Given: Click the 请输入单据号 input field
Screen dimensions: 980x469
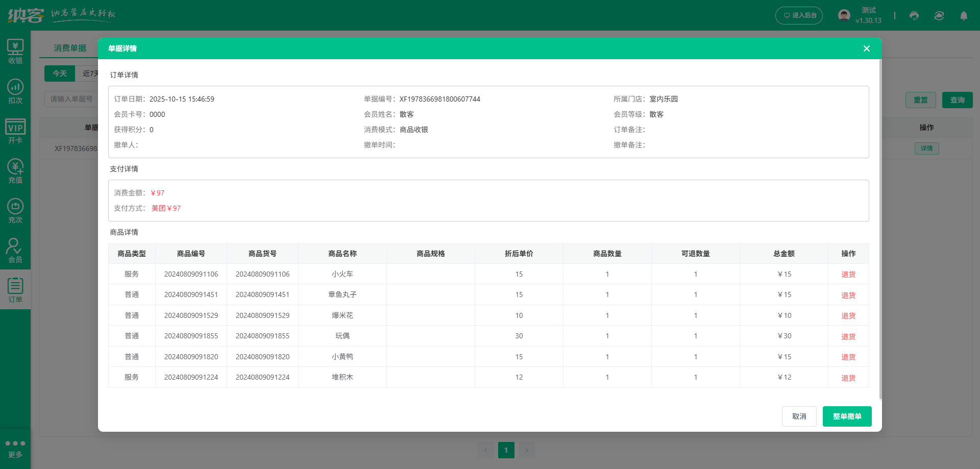Looking at the screenshot, I should [71, 99].
